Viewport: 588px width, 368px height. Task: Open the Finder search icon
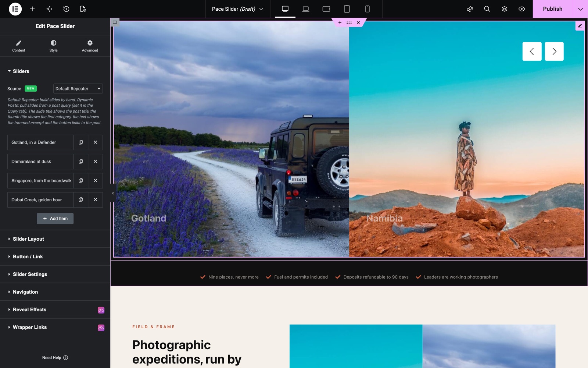click(x=487, y=9)
